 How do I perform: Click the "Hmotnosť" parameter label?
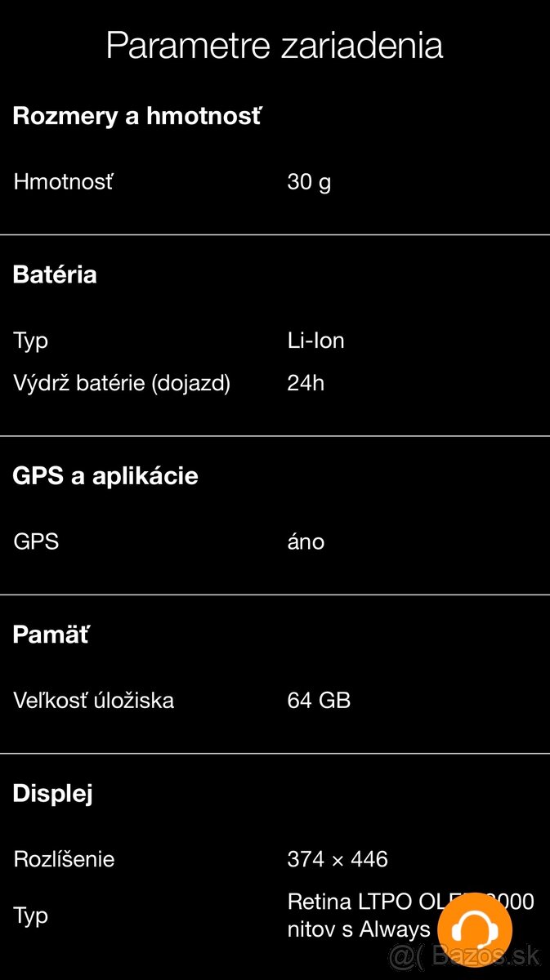coord(63,181)
